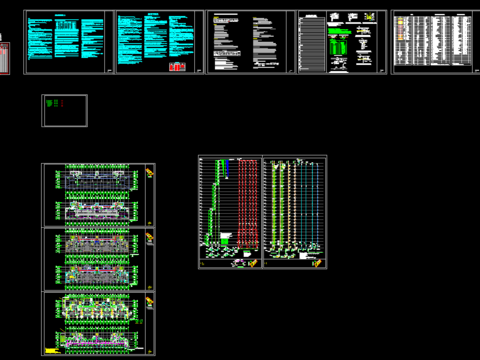Select the white text notes sheet
The height and width of the screenshot is (360, 480).
251,42
